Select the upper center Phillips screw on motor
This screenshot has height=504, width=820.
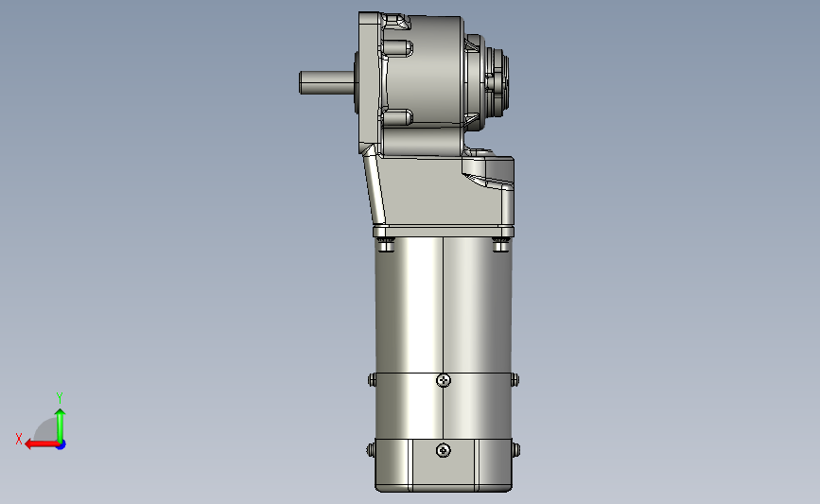click(444, 380)
